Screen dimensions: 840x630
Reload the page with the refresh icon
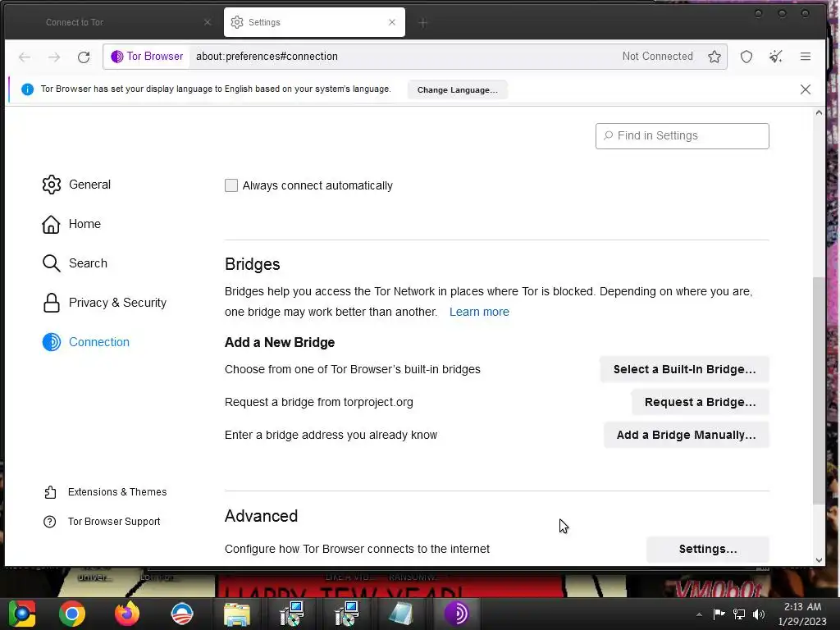[x=84, y=57]
